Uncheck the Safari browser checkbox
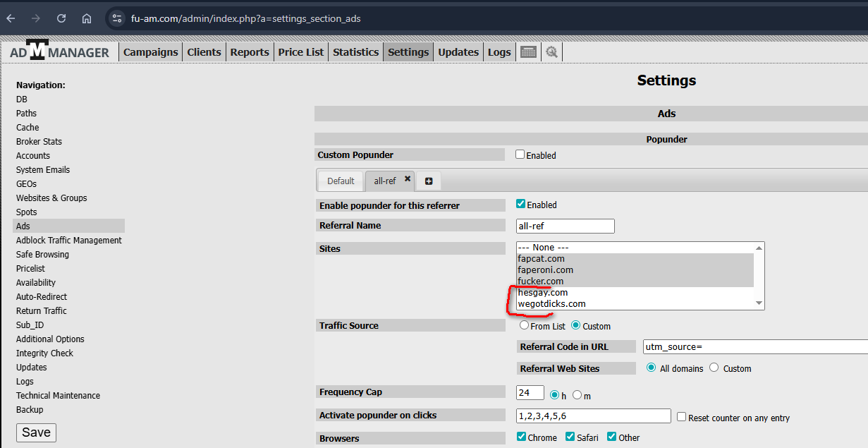The height and width of the screenshot is (448, 868). (x=570, y=437)
